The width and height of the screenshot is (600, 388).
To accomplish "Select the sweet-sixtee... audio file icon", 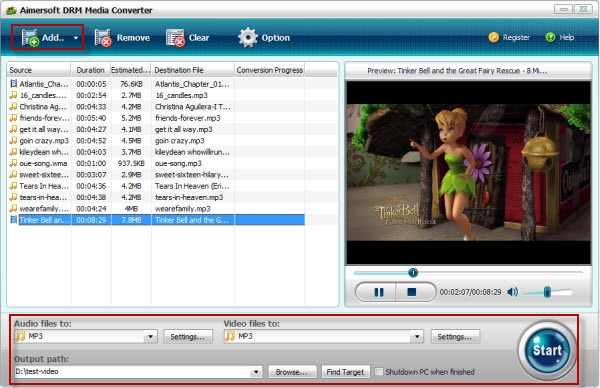I will pos(14,174).
